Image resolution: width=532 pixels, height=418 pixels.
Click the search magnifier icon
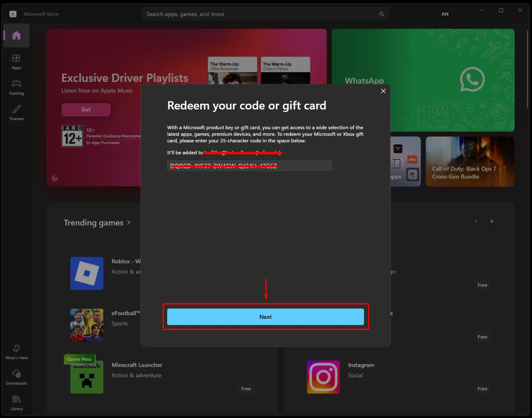[x=382, y=14]
